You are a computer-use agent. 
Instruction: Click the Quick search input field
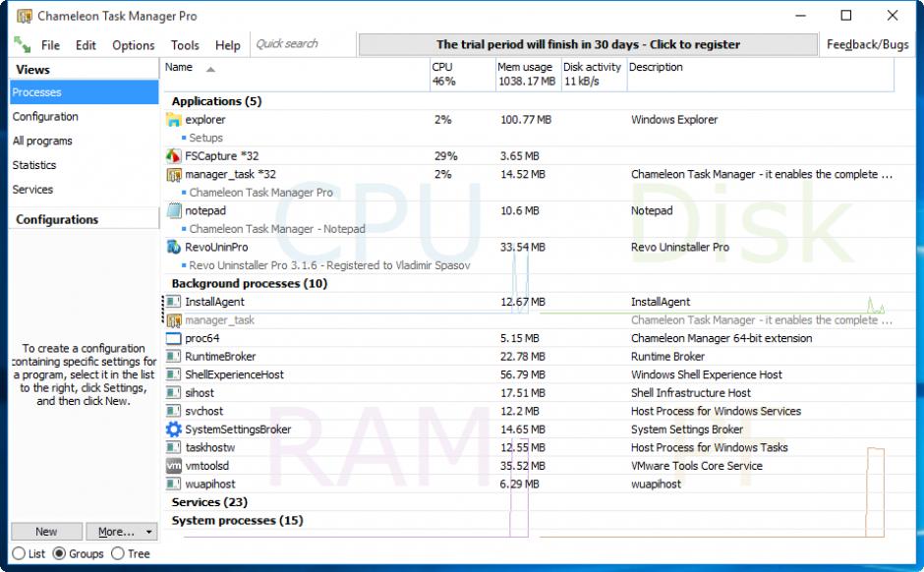(304, 44)
